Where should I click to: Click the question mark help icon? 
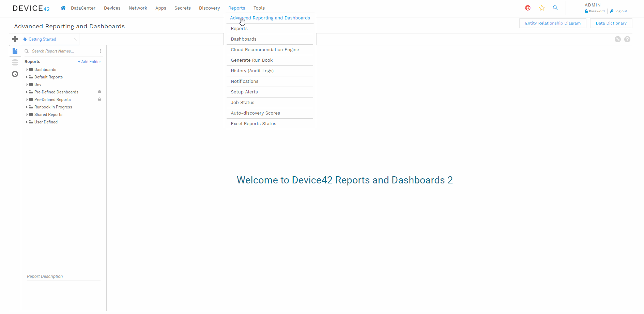point(627,39)
